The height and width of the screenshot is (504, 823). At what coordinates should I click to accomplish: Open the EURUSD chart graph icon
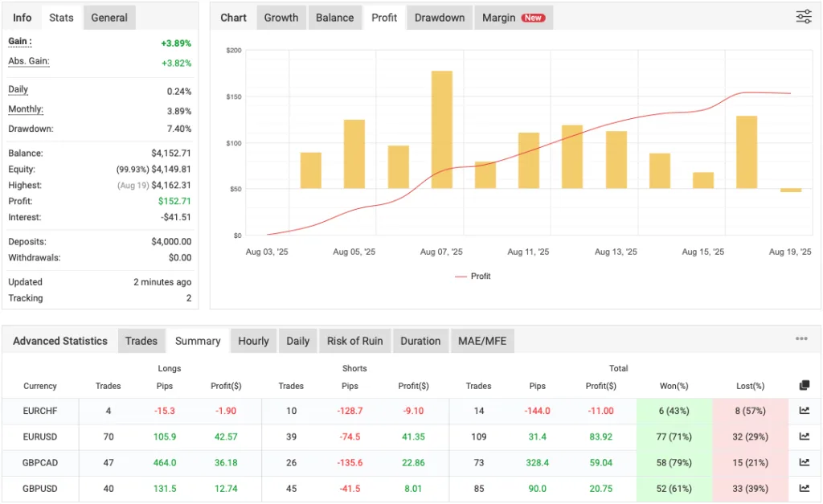(x=804, y=436)
